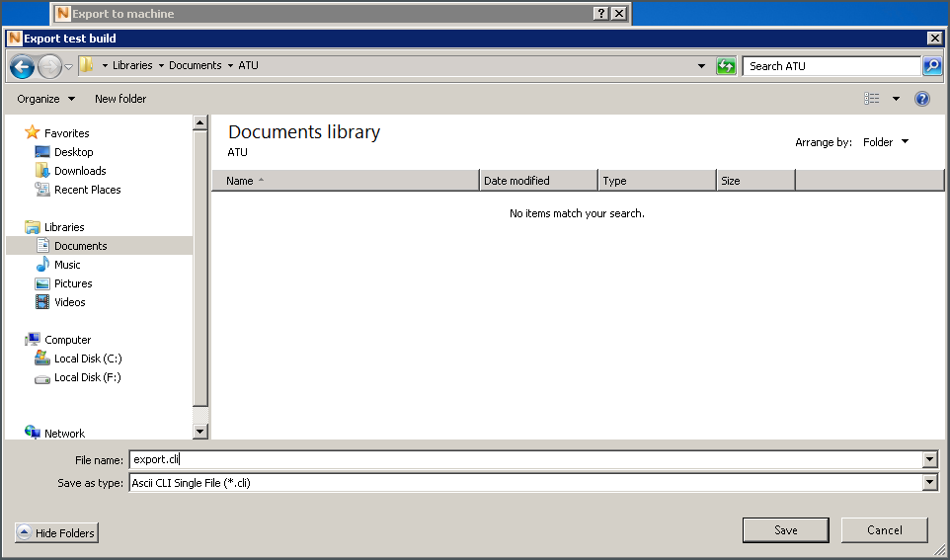Open help with the question mark icon
This screenshot has width=950, height=560.
click(x=922, y=99)
